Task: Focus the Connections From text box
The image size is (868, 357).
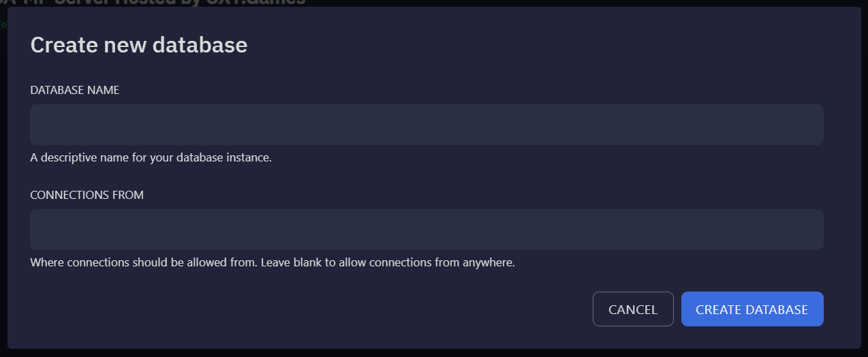Action: [427, 230]
